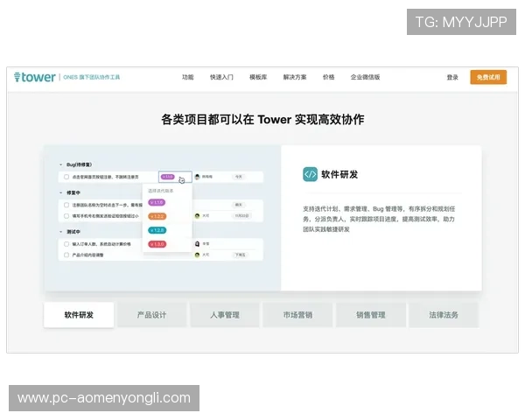Switch to the 市场营销 tab
525x420 pixels.
[297, 315]
